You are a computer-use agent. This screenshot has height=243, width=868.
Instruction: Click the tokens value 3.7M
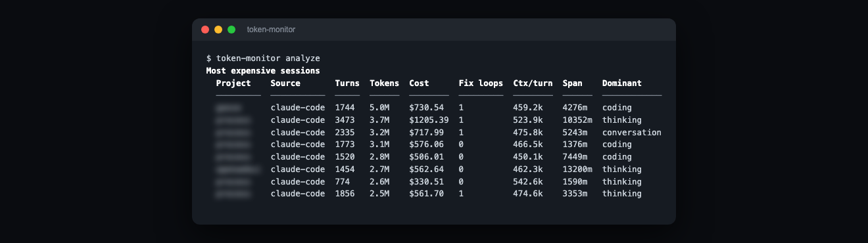379,120
